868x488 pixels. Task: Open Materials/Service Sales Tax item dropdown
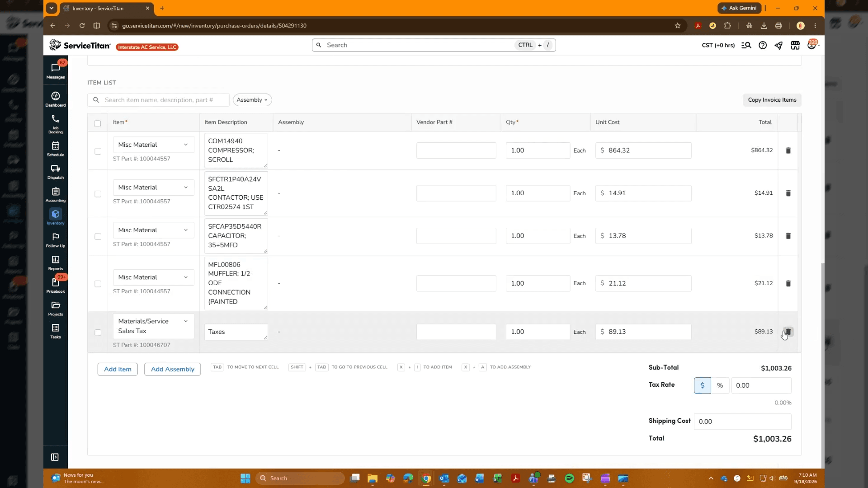coord(153,326)
